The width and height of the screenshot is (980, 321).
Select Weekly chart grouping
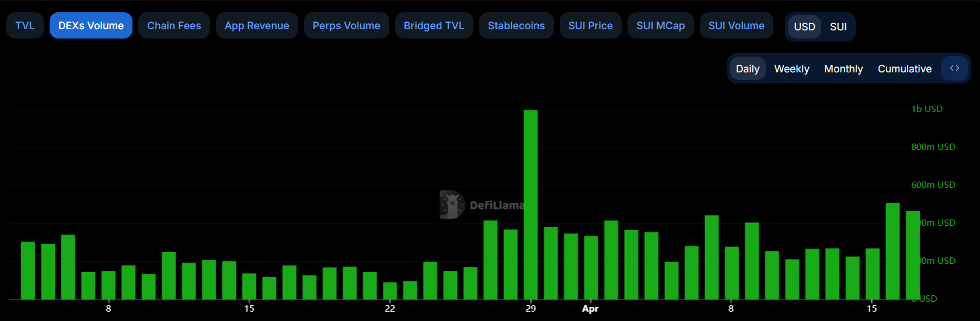tap(791, 69)
